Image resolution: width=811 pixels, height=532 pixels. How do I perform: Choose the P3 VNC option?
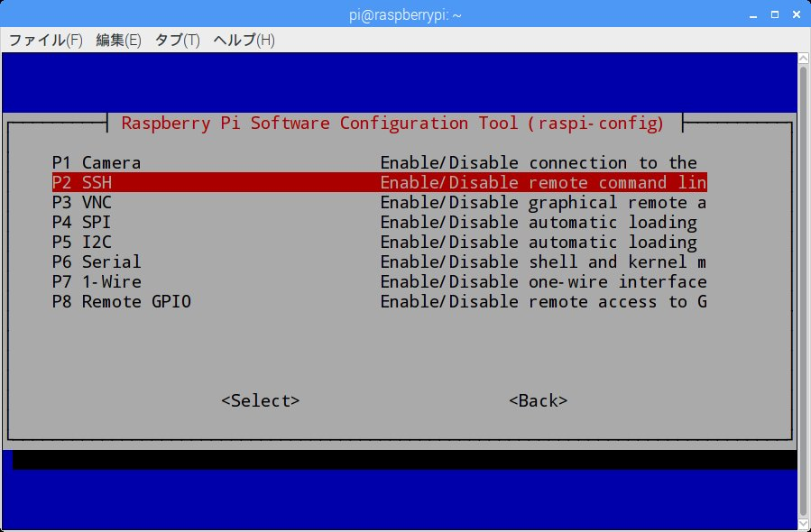(x=379, y=202)
